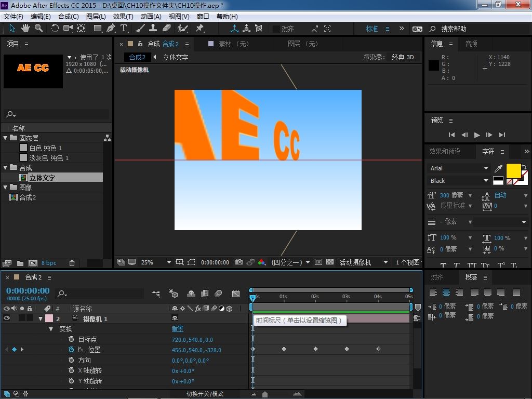Toggle the 对齐 snapping checkbox

[276, 29]
